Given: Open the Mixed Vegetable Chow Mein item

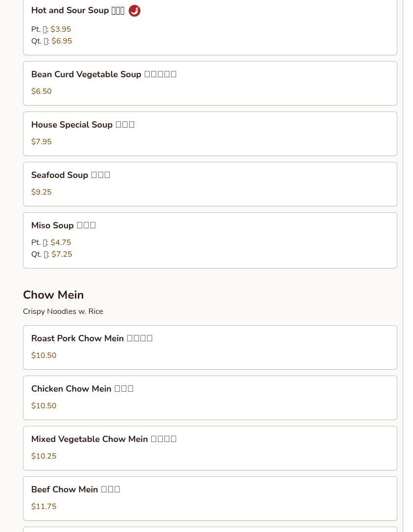Looking at the screenshot, I should pos(104,439).
